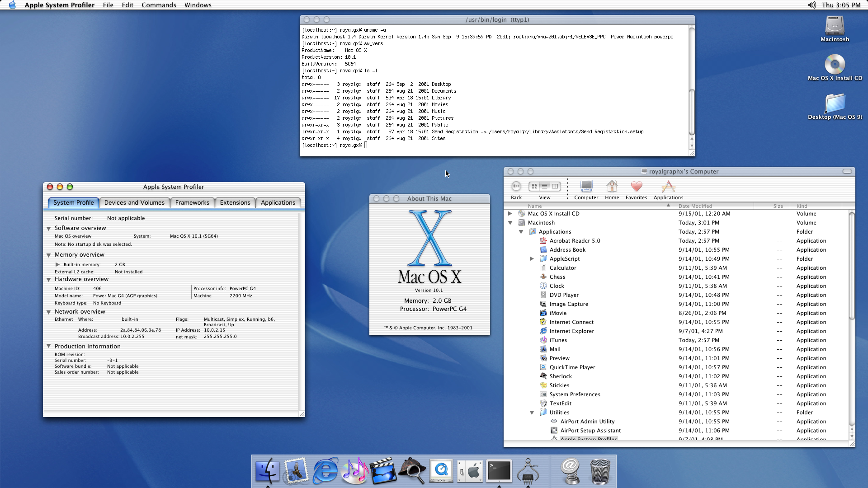Screen dimensions: 868x488
Task: Open System Preferences in the Dock
Action: click(470, 471)
